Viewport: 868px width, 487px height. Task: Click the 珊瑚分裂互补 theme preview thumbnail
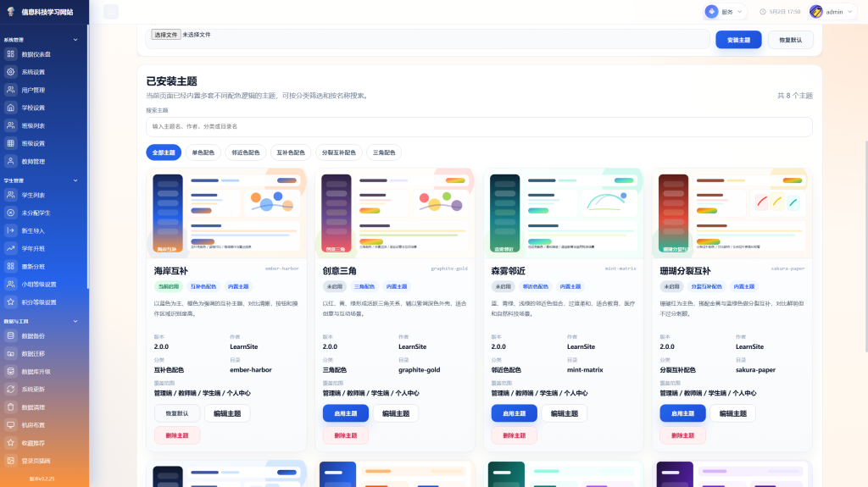732,213
